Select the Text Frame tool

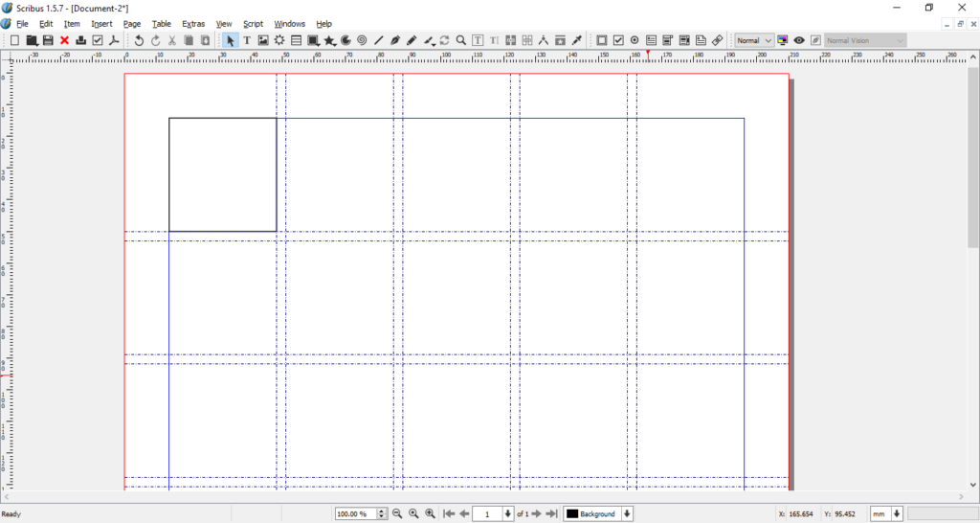247,40
